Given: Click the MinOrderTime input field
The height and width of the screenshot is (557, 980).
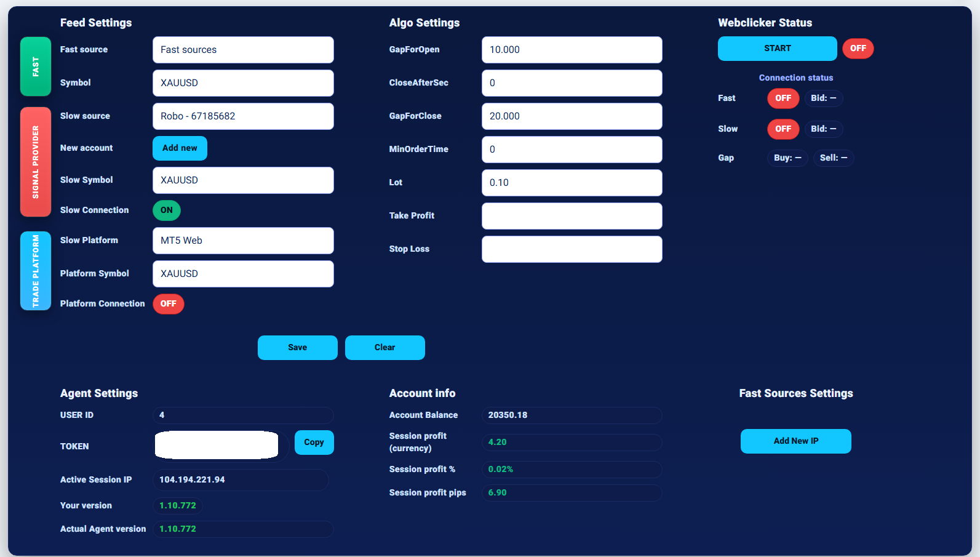Looking at the screenshot, I should 572,150.
